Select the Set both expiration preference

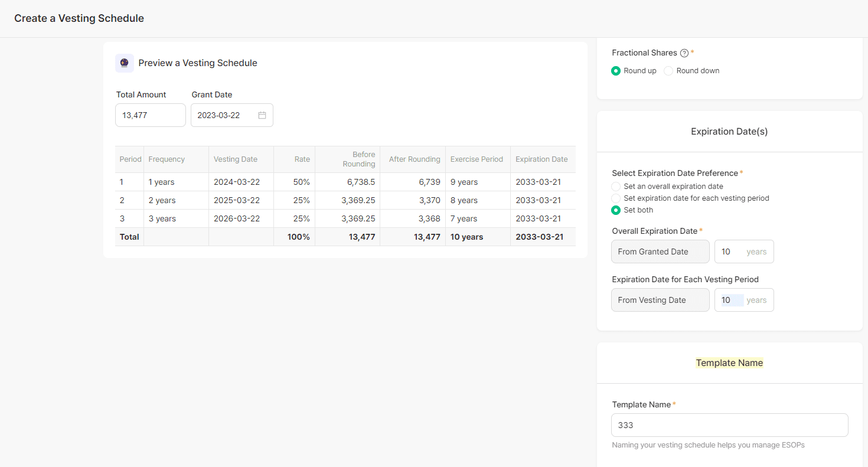coord(616,210)
